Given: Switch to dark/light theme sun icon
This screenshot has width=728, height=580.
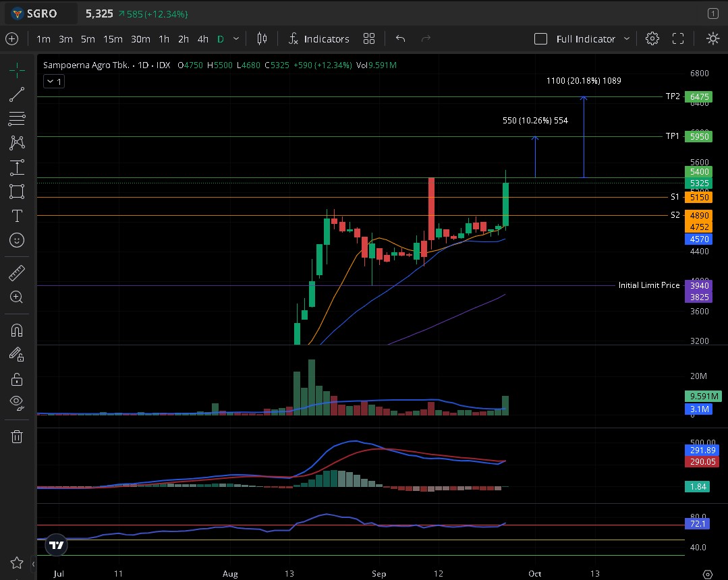Looking at the screenshot, I should 712,39.
